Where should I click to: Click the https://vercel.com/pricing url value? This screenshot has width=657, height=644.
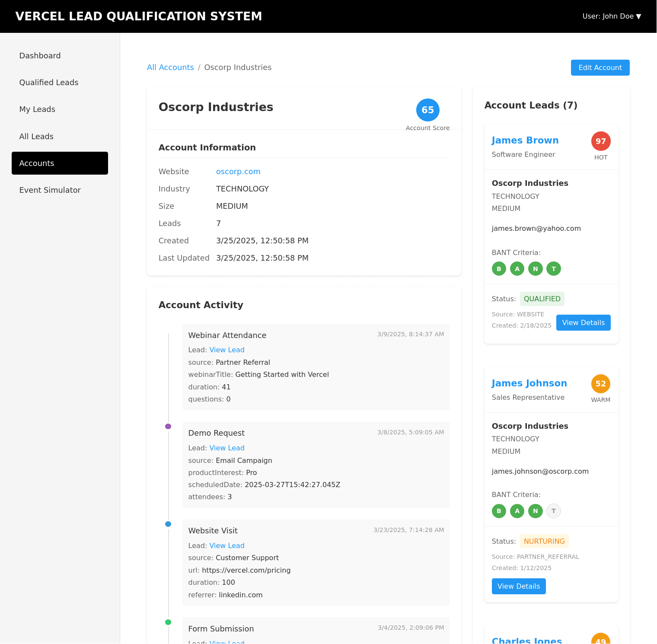point(246,571)
